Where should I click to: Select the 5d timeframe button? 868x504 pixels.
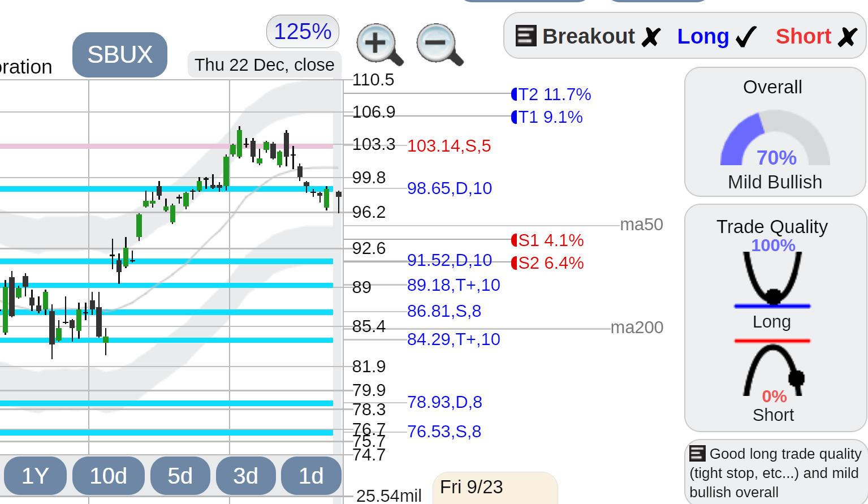[180, 476]
